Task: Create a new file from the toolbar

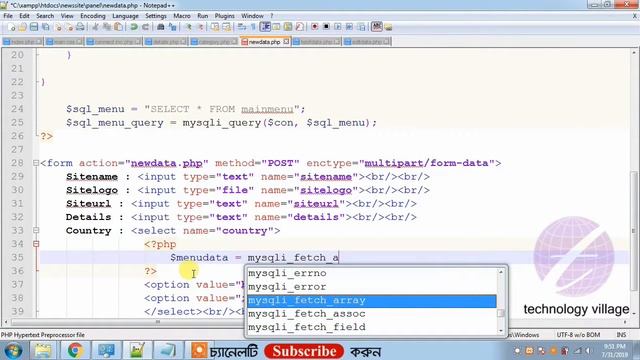Action: [x=11, y=27]
